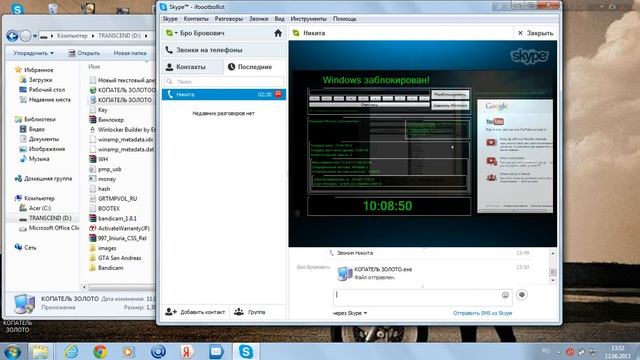Select the Winlocker Builder file in Explorer
This screenshot has width=640, height=360.
122,130
